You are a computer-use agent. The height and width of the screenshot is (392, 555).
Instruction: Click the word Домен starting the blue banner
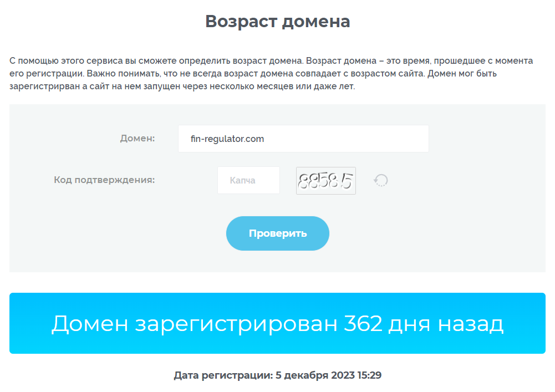(x=90, y=324)
